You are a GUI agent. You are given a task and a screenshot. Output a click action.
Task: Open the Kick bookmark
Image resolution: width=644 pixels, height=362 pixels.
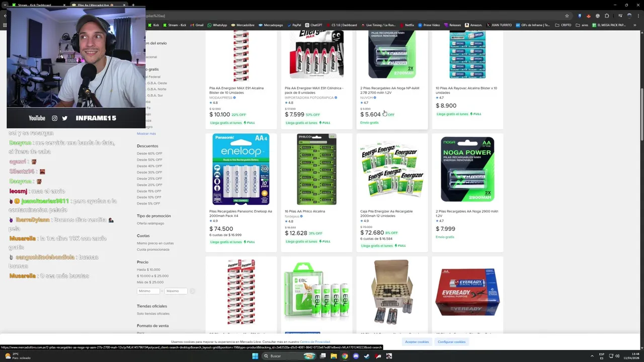tap(154, 25)
